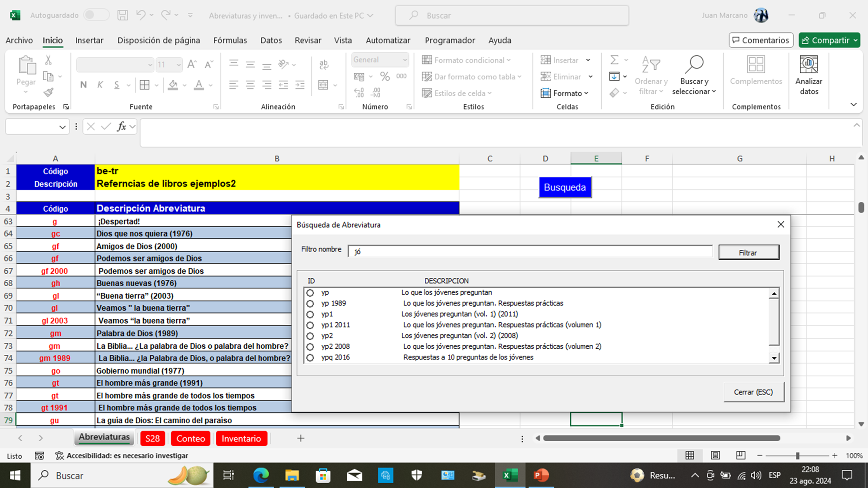This screenshot has height=488, width=868.
Task: Click the Page Layout view icon
Action: pos(715,455)
